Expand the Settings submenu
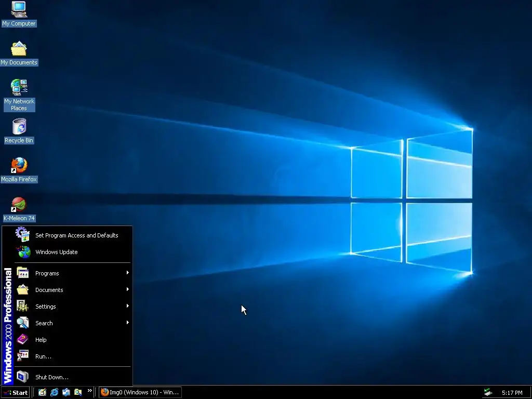Image resolution: width=532 pixels, height=399 pixels. point(73,307)
